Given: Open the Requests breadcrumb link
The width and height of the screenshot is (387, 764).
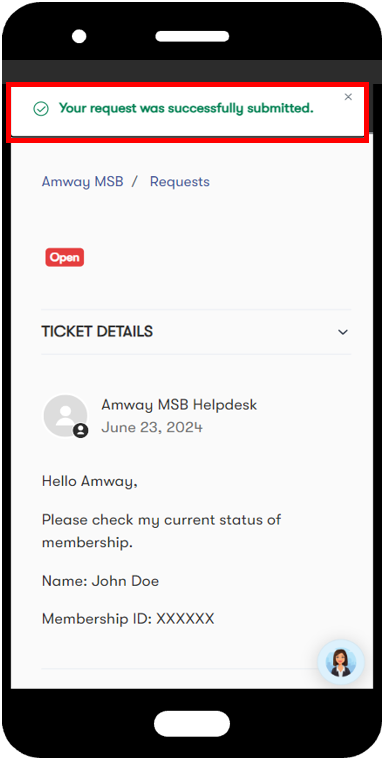Looking at the screenshot, I should [x=180, y=182].
